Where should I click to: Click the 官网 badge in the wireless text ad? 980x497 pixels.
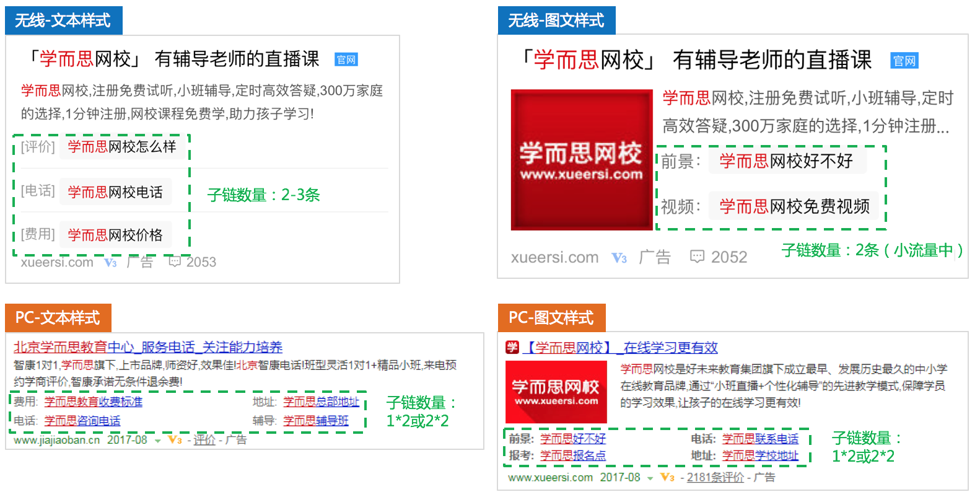click(346, 59)
